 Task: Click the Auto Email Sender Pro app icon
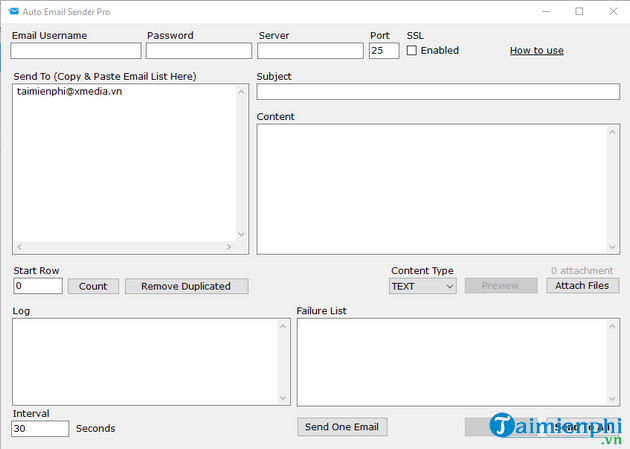13,11
